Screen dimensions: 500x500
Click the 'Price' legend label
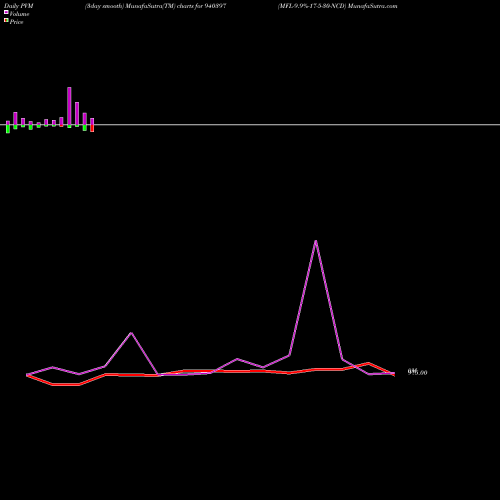tap(16, 22)
